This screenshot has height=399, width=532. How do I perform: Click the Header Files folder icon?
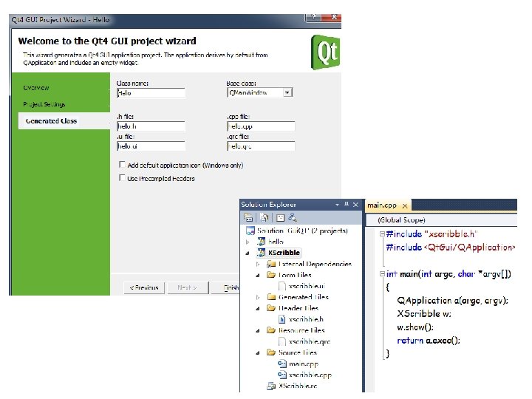point(271,308)
